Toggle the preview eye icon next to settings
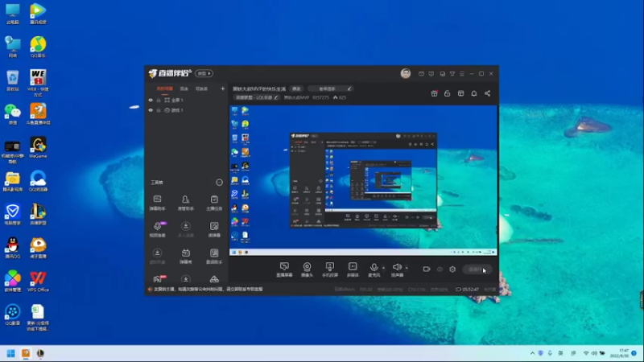This screenshot has width=644, height=362. [x=440, y=269]
